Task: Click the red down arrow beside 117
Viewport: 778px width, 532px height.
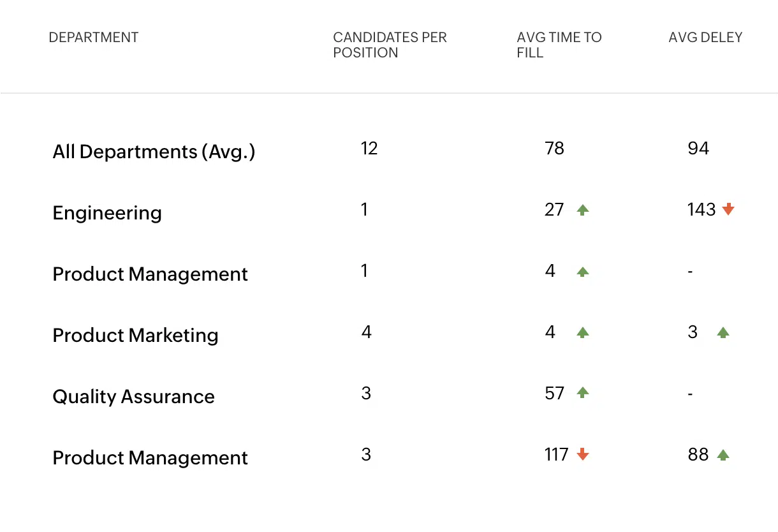Action: coord(582,455)
